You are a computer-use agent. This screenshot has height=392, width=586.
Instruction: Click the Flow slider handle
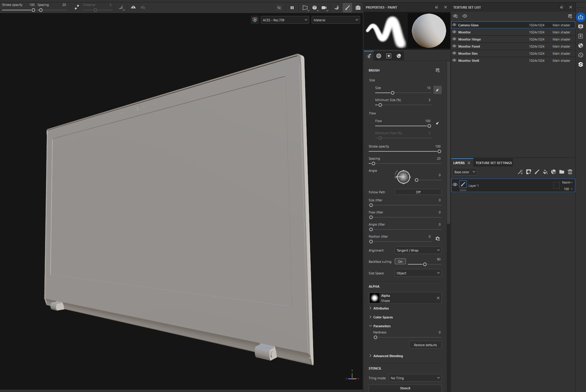(429, 126)
